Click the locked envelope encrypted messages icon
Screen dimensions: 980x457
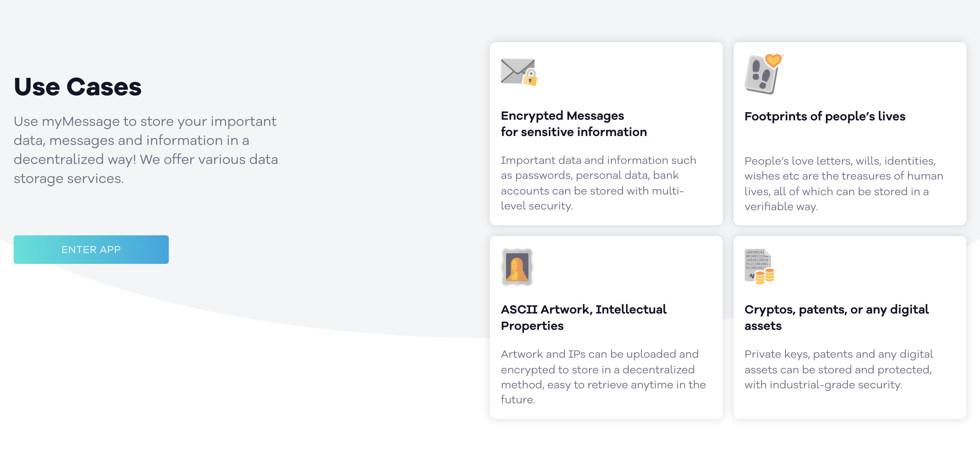pos(518,72)
